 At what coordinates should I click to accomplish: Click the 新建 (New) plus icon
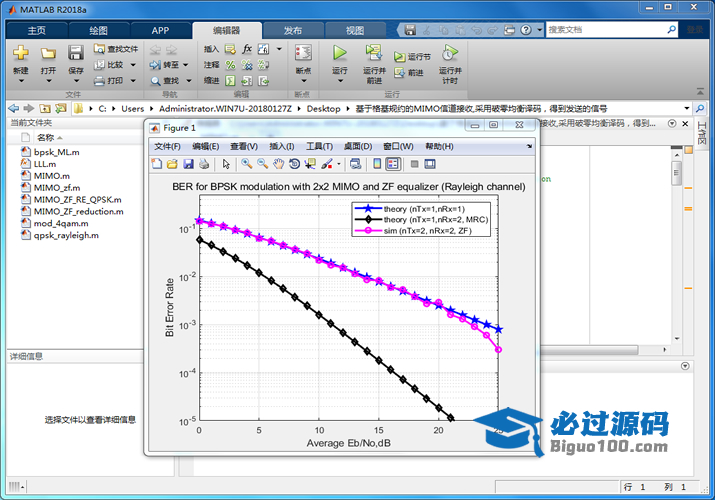pos(21,53)
